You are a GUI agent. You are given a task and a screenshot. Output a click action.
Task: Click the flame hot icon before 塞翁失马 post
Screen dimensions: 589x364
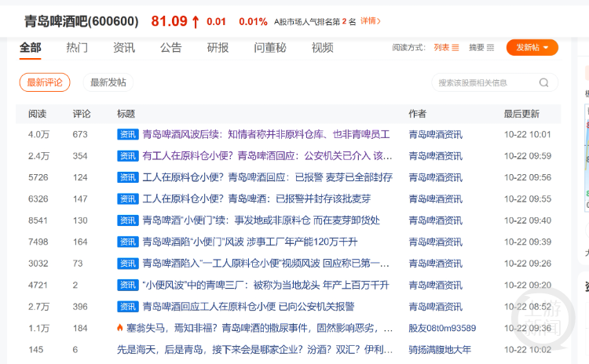(x=120, y=328)
